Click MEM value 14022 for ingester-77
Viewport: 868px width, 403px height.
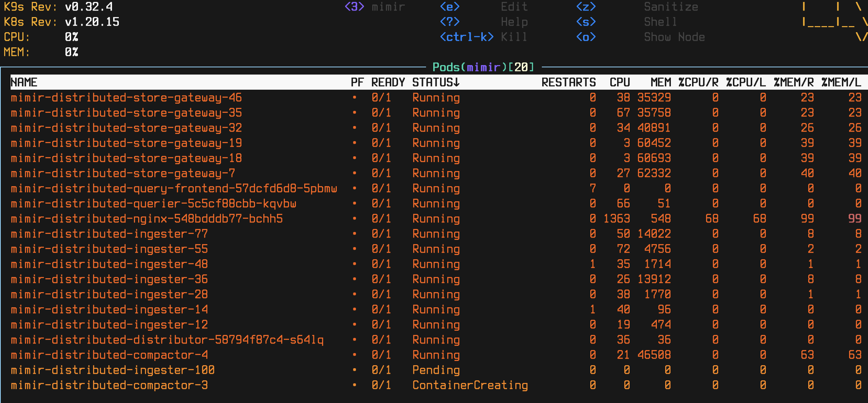click(x=654, y=234)
